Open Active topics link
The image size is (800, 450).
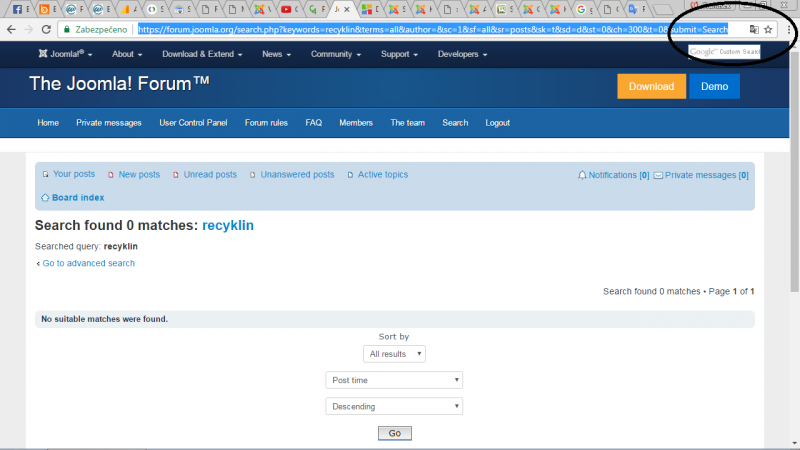click(383, 174)
